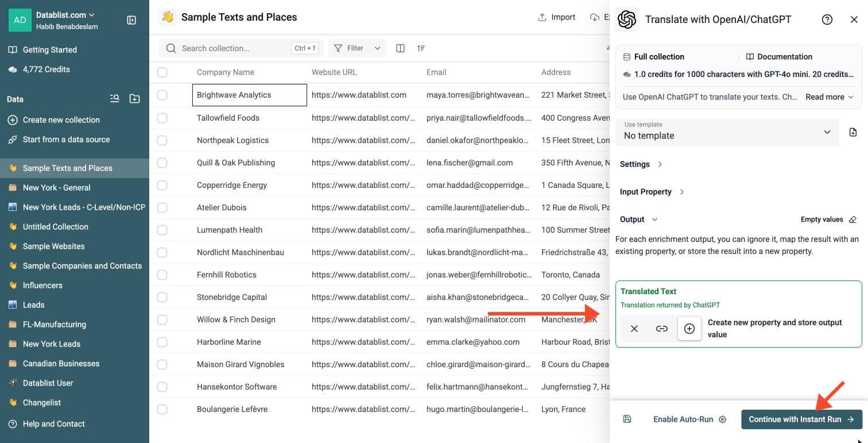Click the ignore output X icon in Translated Text
The image size is (868, 443).
[634, 329]
